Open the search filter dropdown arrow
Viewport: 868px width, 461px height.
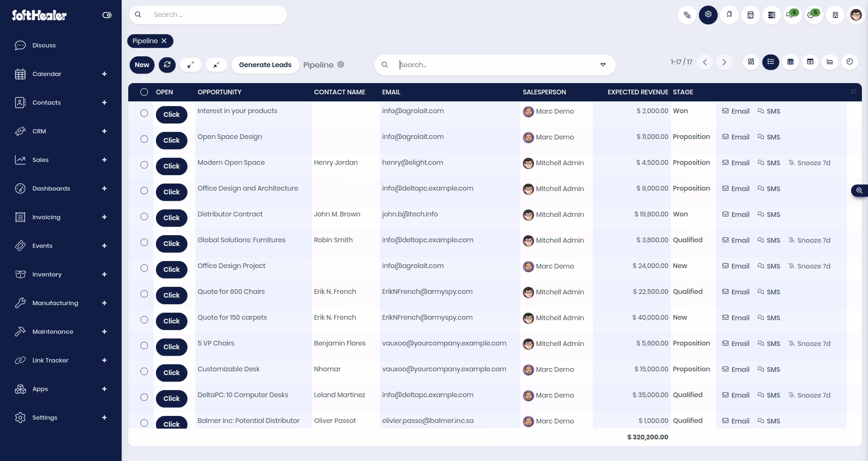click(603, 65)
